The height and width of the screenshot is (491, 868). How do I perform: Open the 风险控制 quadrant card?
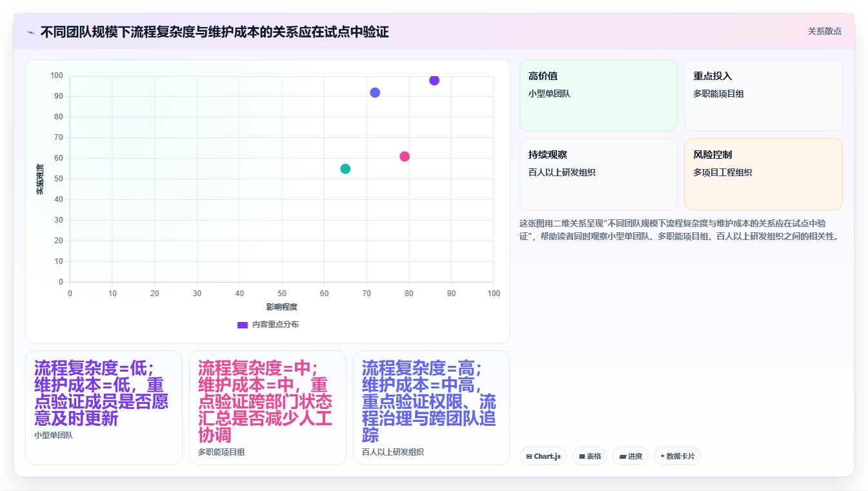pyautogui.click(x=763, y=174)
